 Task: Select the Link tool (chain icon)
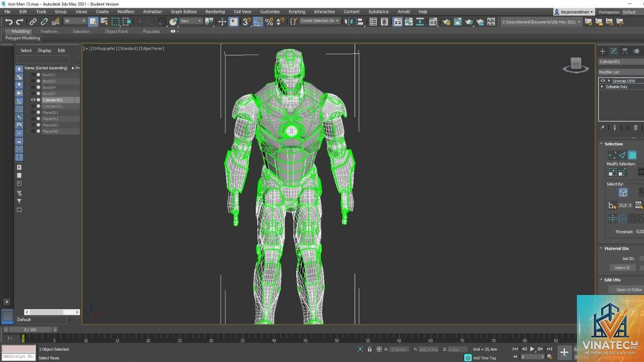click(33, 21)
